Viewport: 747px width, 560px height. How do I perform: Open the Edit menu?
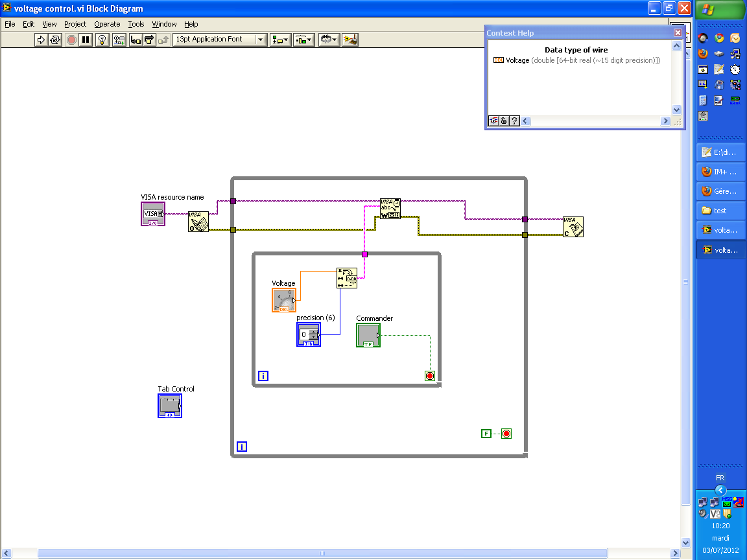click(29, 24)
